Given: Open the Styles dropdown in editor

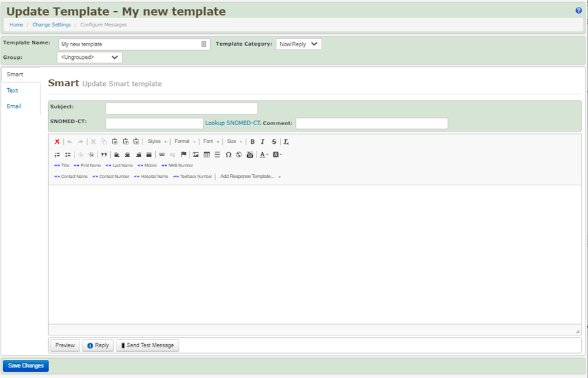Looking at the screenshot, I should 157,142.
